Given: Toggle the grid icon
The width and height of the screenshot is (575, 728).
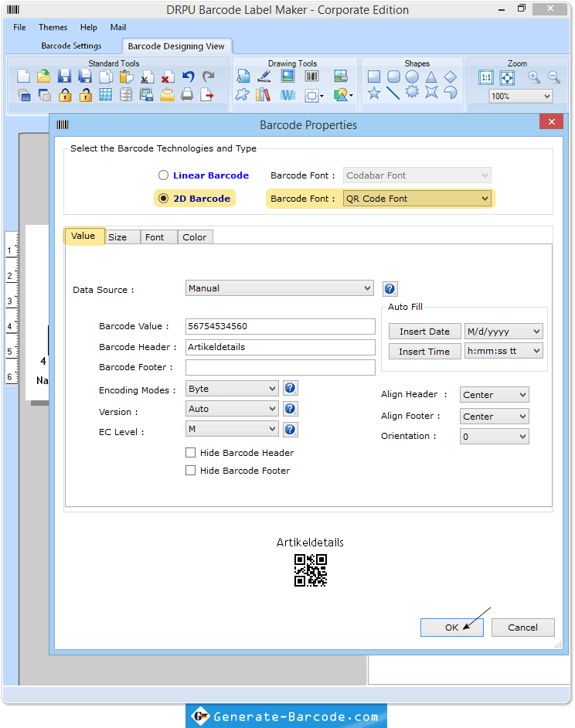Looking at the screenshot, I should pyautogui.click(x=105, y=95).
